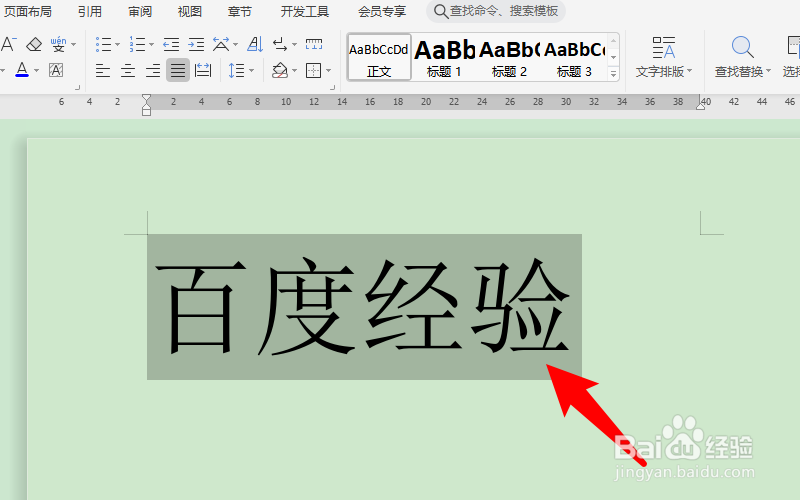The height and width of the screenshot is (500, 800).
Task: Insert a numbered list
Action: point(137,45)
